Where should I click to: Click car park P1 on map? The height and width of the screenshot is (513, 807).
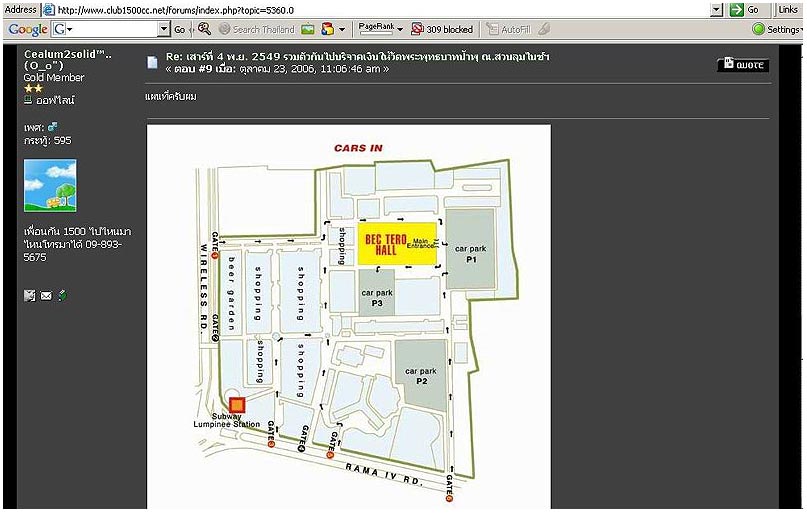click(470, 249)
